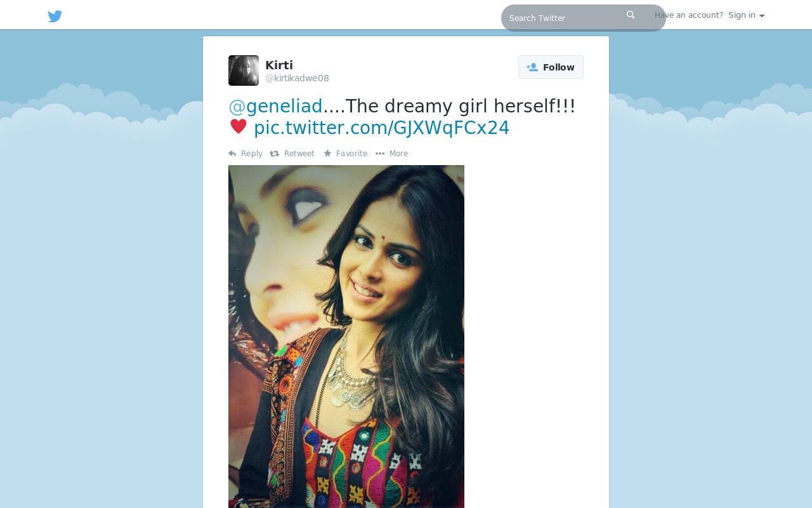This screenshot has height=508, width=812.
Task: Click the Twitter bird logo
Action: pyautogui.click(x=55, y=17)
